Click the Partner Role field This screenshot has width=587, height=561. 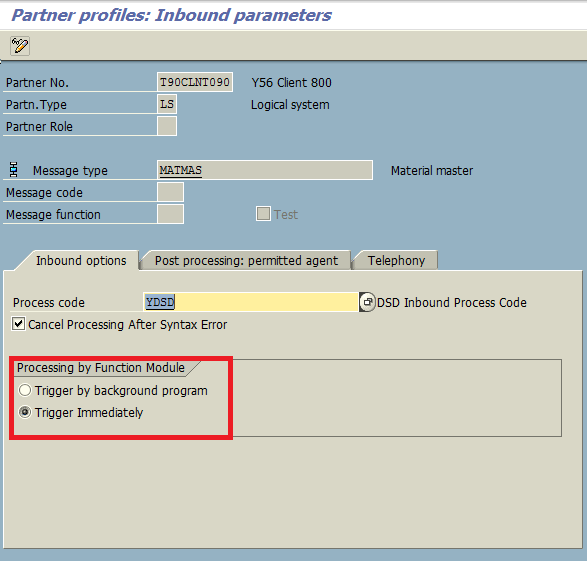click(x=167, y=126)
